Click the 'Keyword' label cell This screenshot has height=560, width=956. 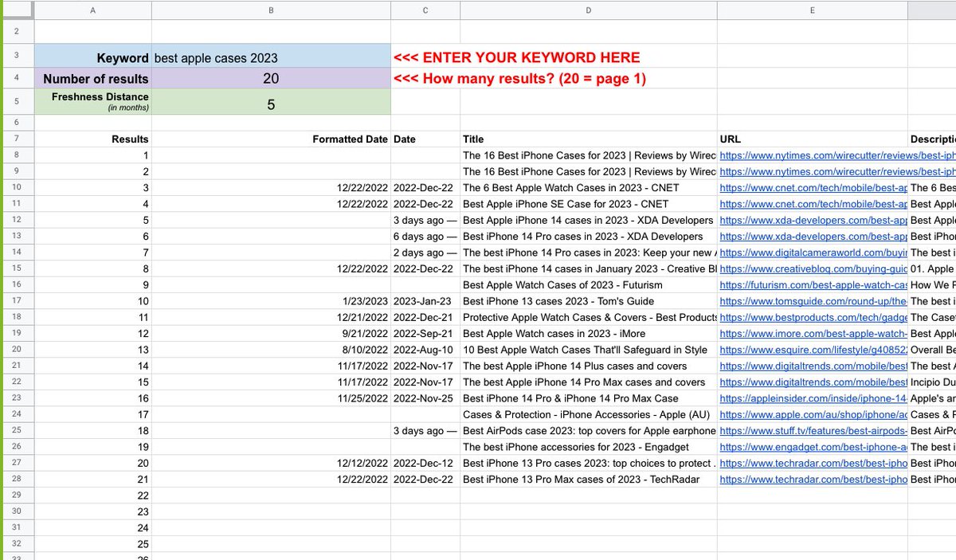tap(93, 57)
